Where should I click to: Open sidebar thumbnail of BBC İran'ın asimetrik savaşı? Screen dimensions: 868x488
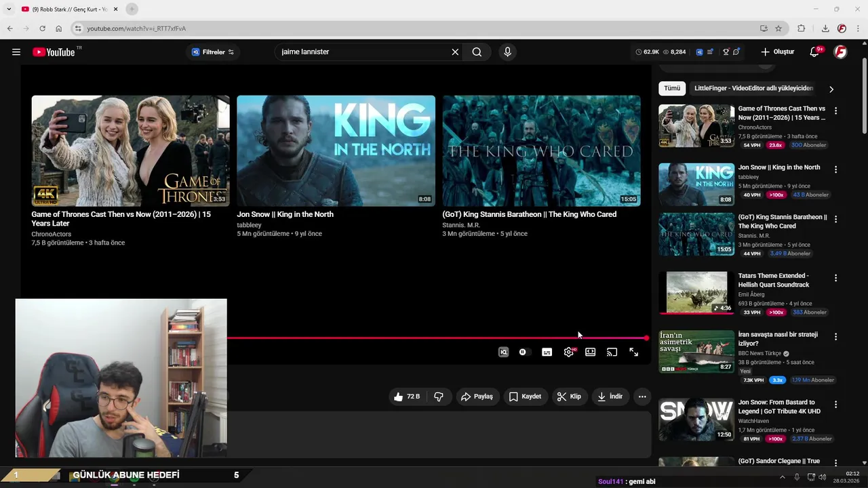coord(696,352)
